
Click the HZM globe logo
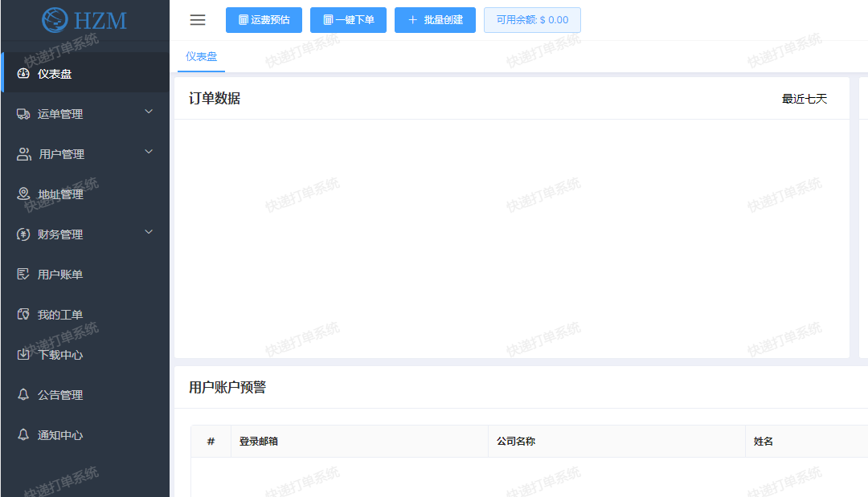point(55,19)
